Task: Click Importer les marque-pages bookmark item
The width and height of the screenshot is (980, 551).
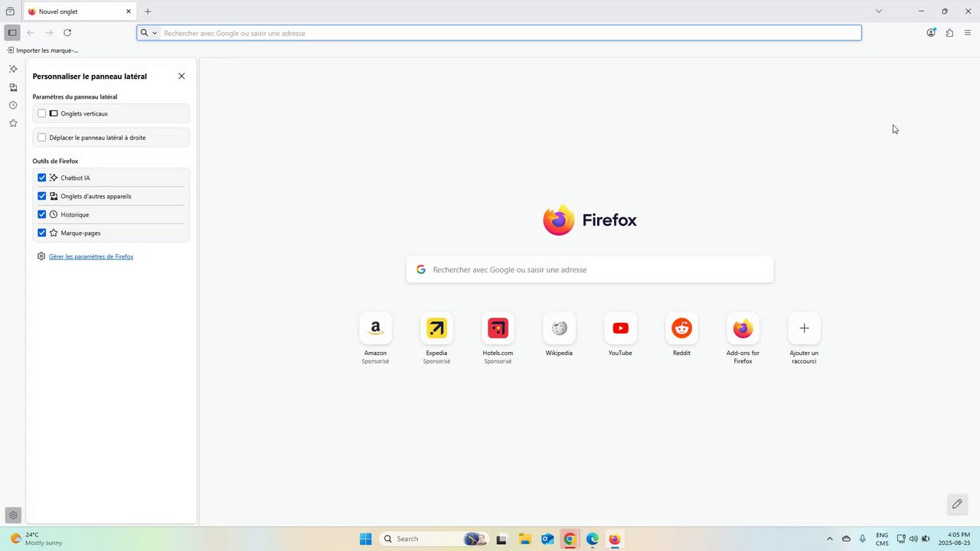Action: click(43, 51)
